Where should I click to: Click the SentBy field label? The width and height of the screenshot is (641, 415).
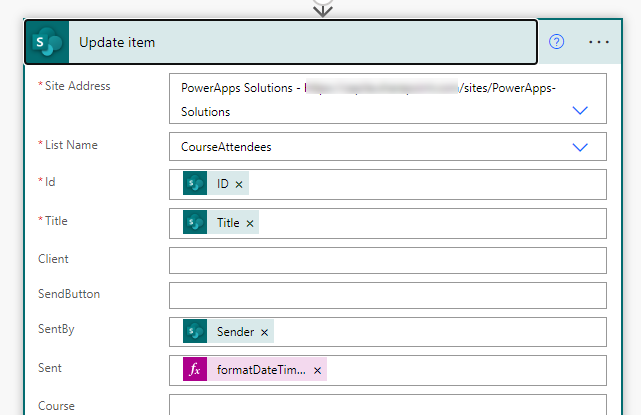(56, 329)
